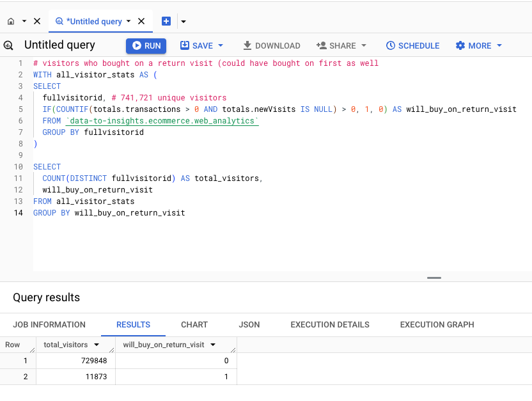Expand the Untitled query tab dropdown arrow
Screen dimensions: 532x401
click(129, 20)
